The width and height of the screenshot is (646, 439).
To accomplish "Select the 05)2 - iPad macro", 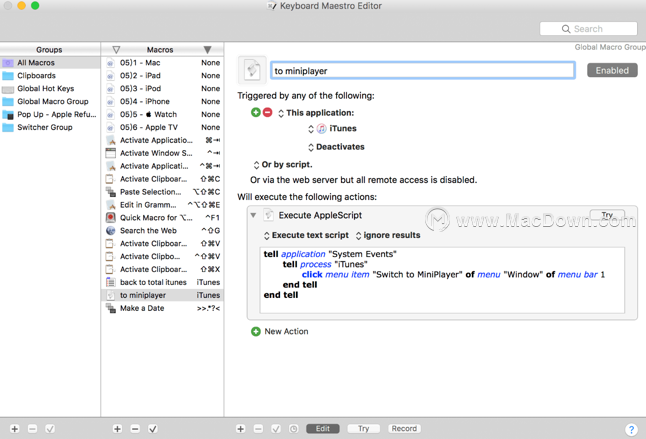I will pyautogui.click(x=162, y=76).
